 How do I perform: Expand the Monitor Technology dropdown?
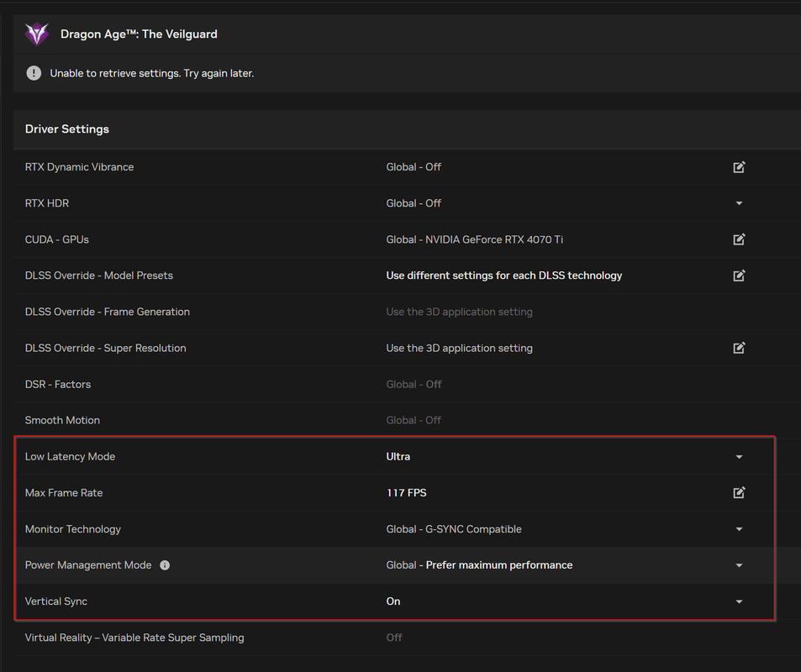tap(739, 529)
